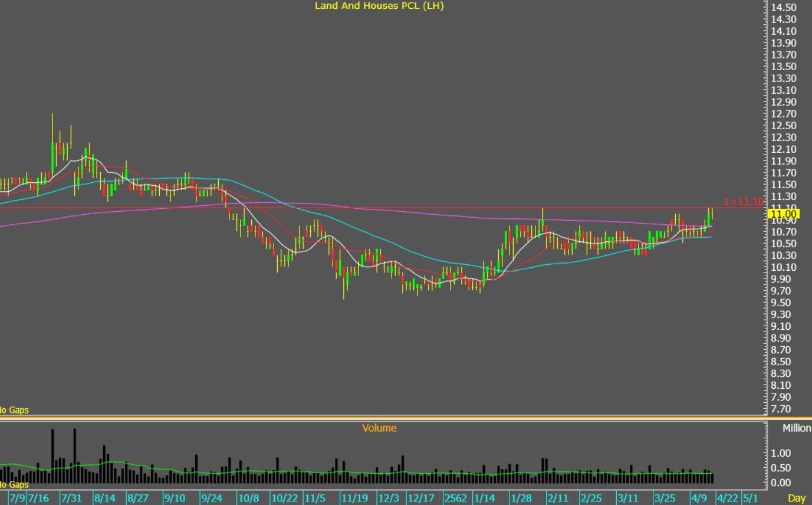Click the 14.50 price axis label
The width and height of the screenshot is (812, 505).
tap(784, 8)
